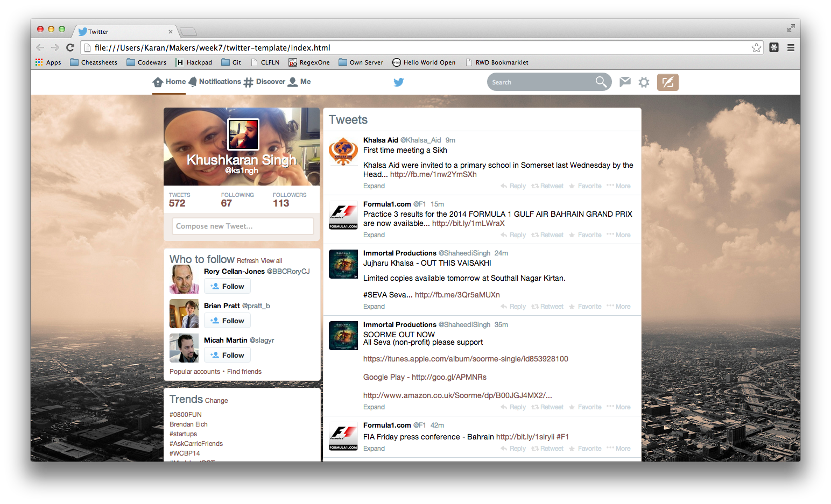Open the Brendan Eich trend
This screenshot has height=504, width=831.
188,424
